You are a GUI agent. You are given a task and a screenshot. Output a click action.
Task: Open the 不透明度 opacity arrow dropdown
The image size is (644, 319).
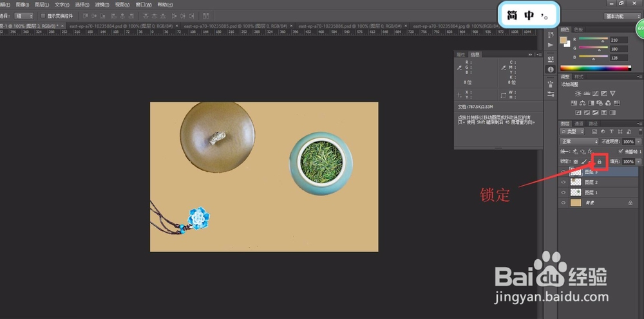[x=639, y=141]
